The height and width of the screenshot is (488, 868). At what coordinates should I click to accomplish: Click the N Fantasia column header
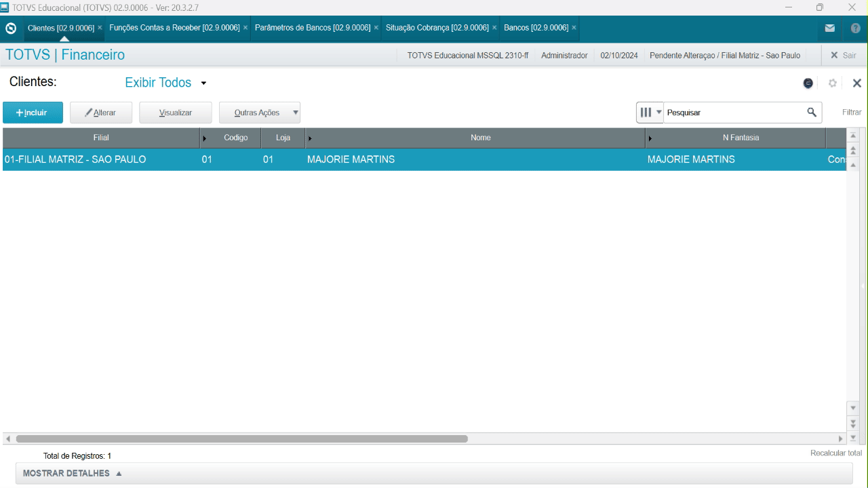741,138
